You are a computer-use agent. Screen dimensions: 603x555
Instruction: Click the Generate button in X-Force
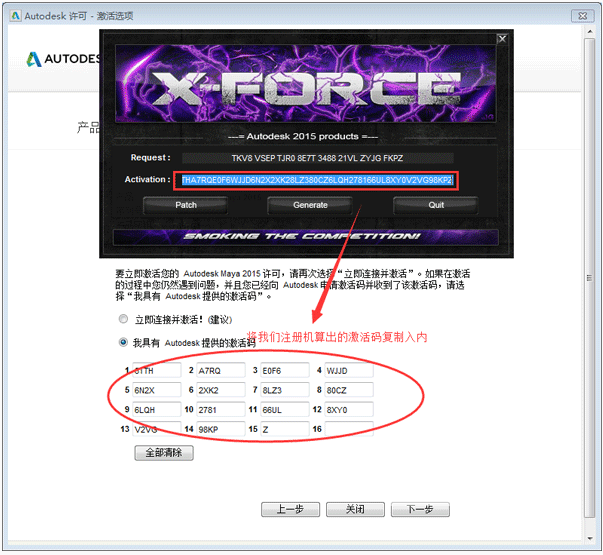[x=310, y=205]
